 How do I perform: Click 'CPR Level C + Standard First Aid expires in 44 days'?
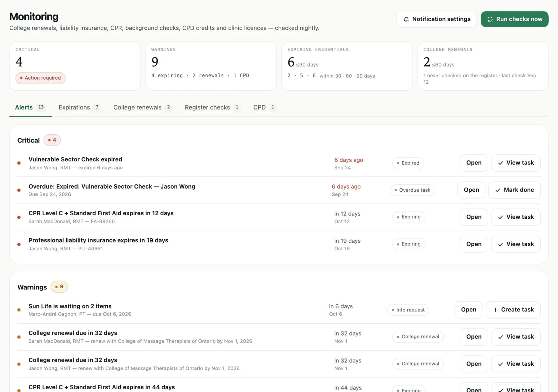(x=102, y=387)
